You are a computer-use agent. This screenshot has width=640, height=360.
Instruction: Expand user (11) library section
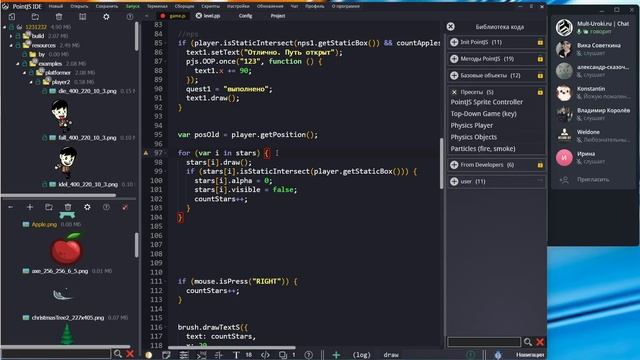tap(454, 181)
